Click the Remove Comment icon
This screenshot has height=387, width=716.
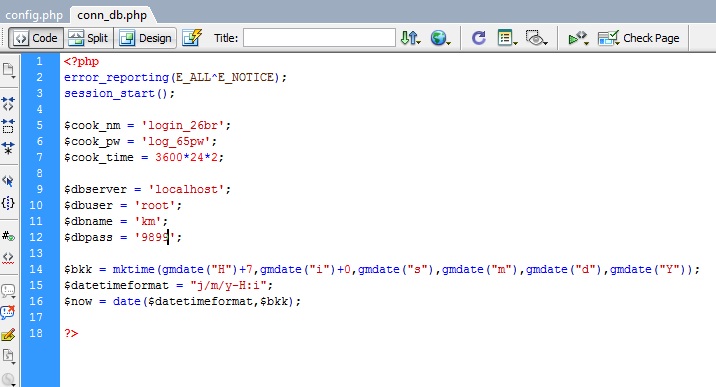(8, 313)
